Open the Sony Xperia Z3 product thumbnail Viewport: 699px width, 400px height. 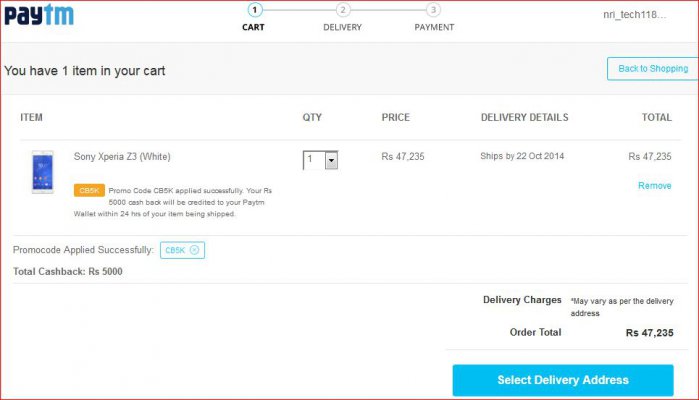tap(43, 172)
